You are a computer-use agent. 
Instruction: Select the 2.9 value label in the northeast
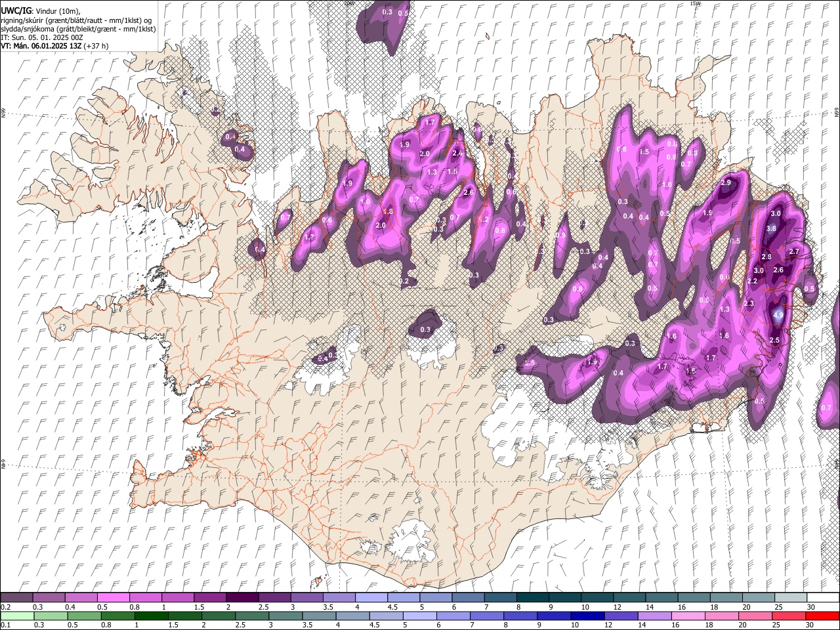726,182
